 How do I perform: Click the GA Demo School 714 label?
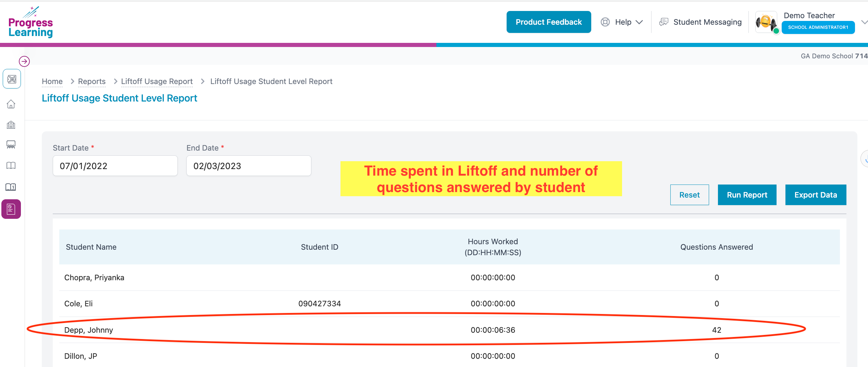pos(834,56)
